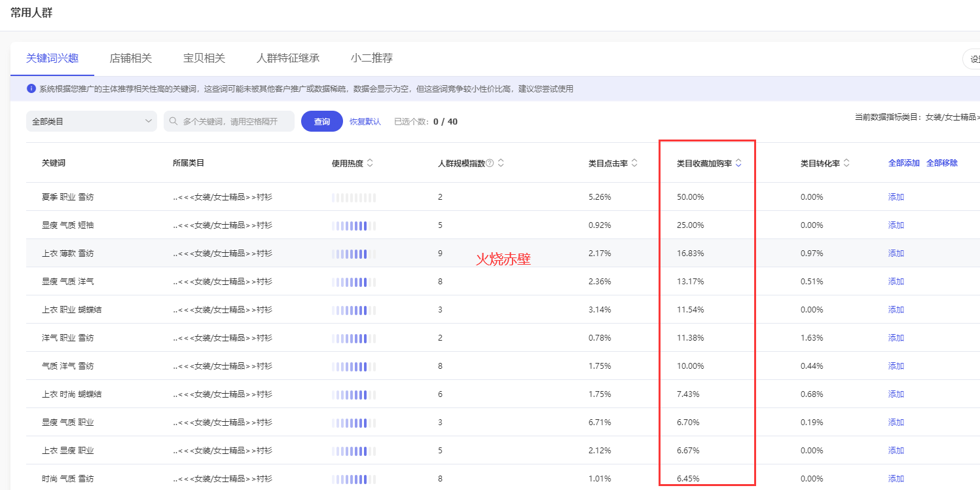Image resolution: width=980 pixels, height=490 pixels.
Task: Sort by 使用热度 column arrows
Action: (x=370, y=163)
